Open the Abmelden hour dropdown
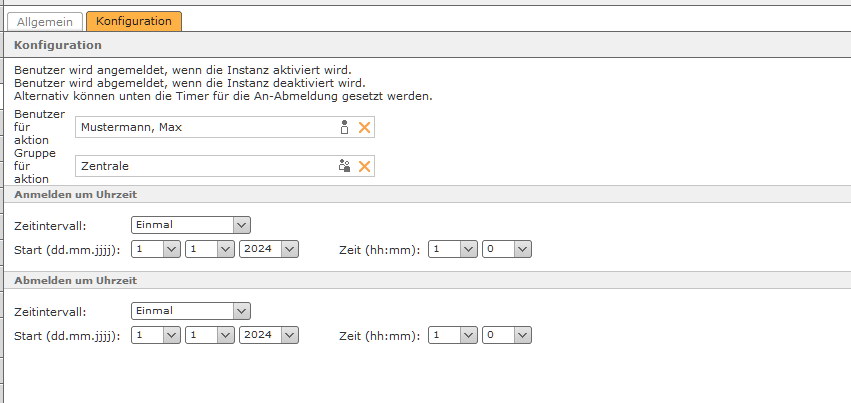Viewport: 851px width, 403px height. click(x=452, y=335)
